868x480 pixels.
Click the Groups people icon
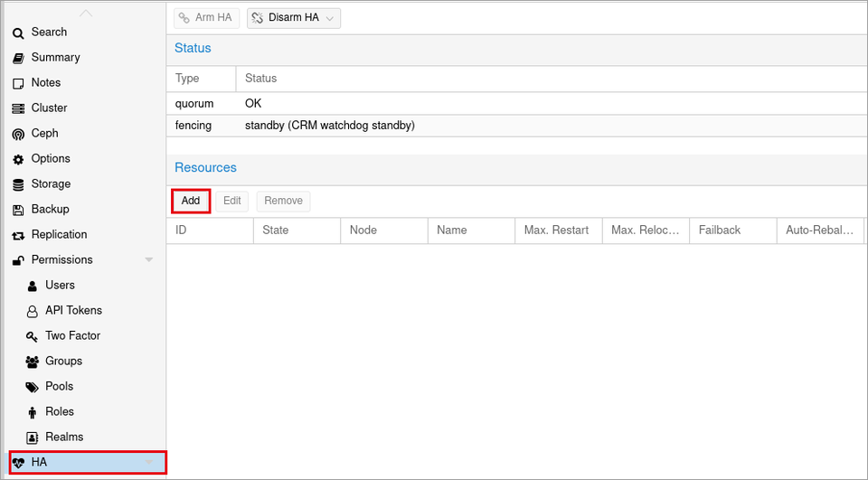click(33, 362)
